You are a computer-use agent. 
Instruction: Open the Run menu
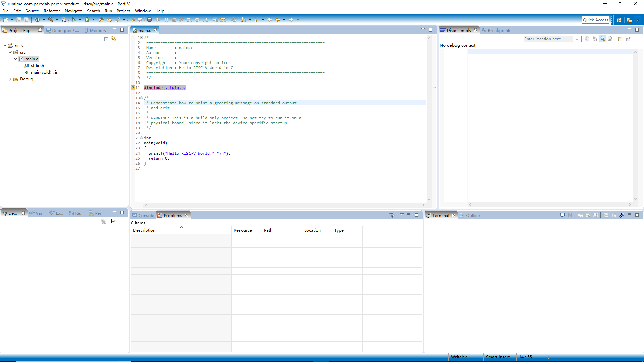tap(108, 11)
